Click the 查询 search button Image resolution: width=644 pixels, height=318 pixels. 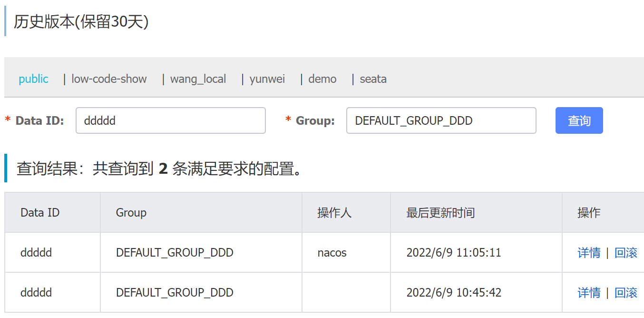[x=579, y=120]
